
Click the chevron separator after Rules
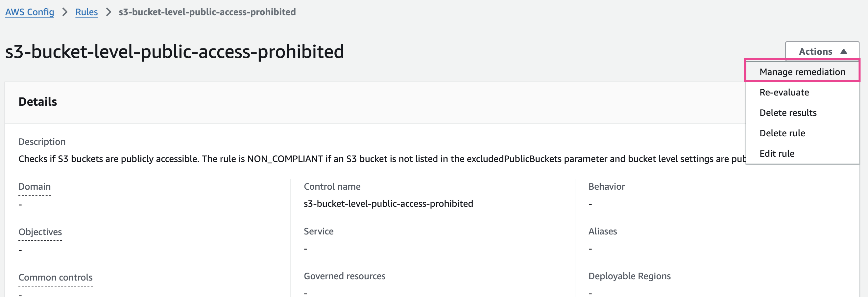tap(108, 12)
